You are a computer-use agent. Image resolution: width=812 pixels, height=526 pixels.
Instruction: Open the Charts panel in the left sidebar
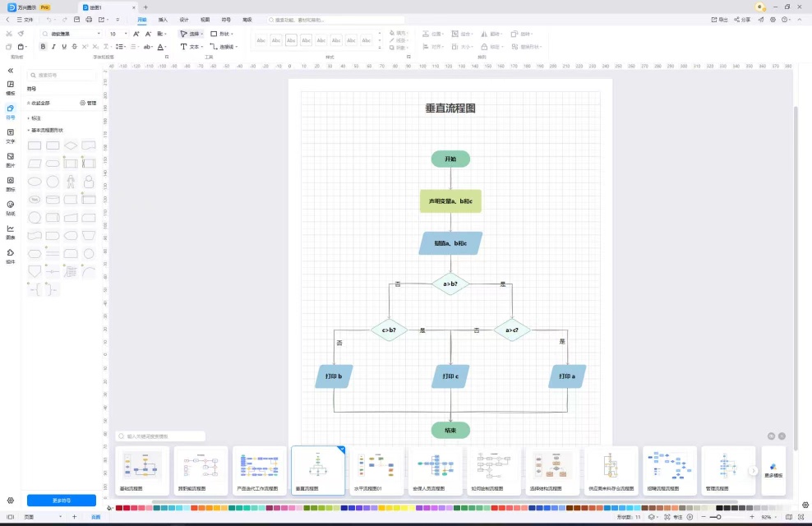pos(11,232)
